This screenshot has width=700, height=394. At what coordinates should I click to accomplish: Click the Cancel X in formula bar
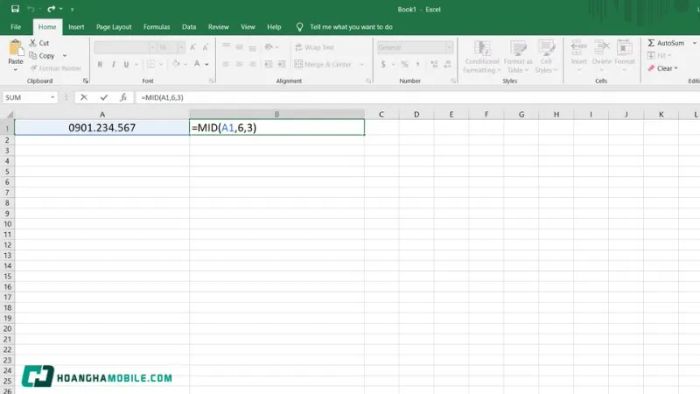point(84,97)
